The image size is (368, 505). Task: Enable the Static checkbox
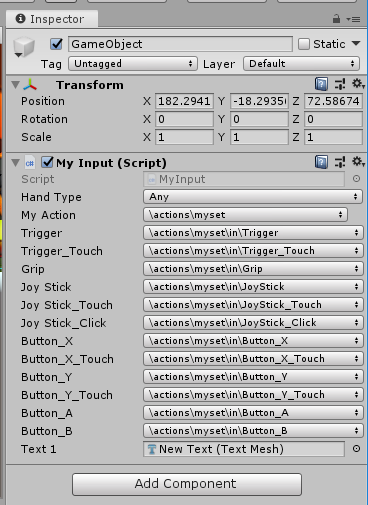(304, 44)
